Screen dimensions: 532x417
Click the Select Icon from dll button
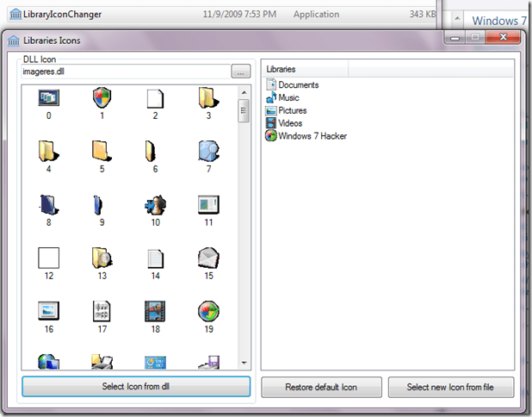(136, 387)
